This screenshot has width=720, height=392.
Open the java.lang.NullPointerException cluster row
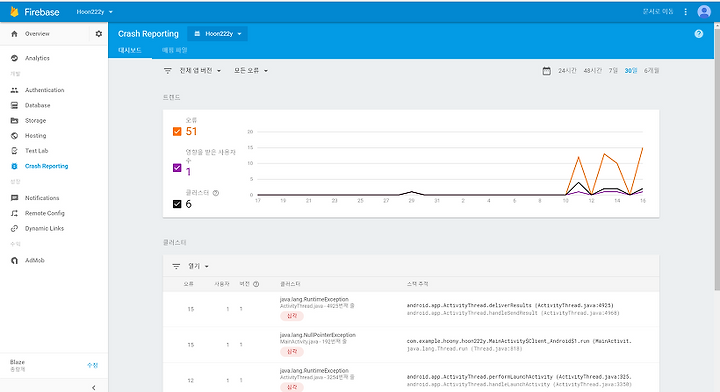click(411, 345)
